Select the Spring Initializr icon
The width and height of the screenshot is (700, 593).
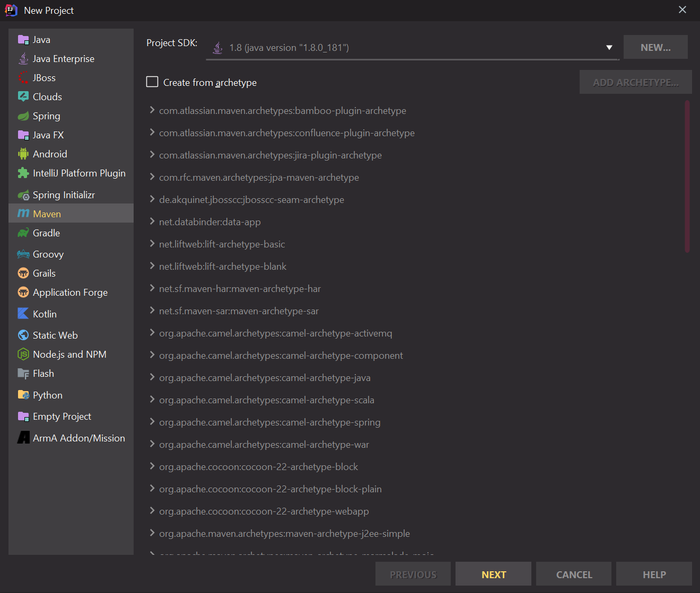click(x=23, y=195)
